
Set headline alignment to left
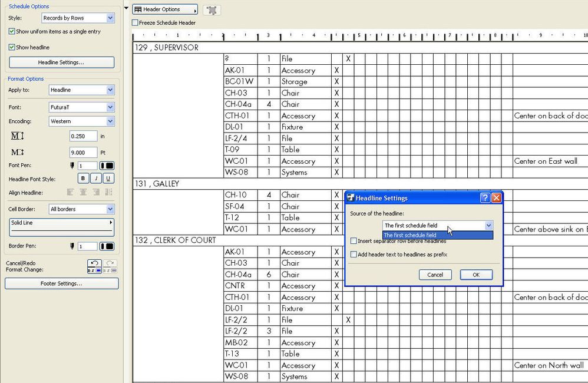pos(70,192)
